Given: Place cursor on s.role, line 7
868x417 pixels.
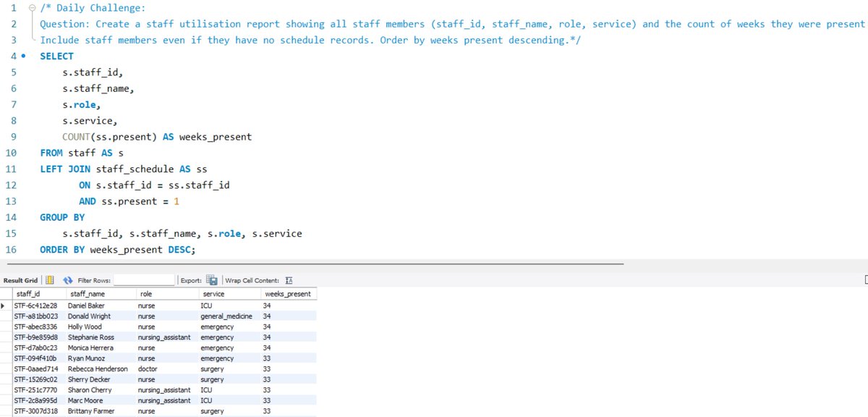Looking at the screenshot, I should [x=82, y=105].
